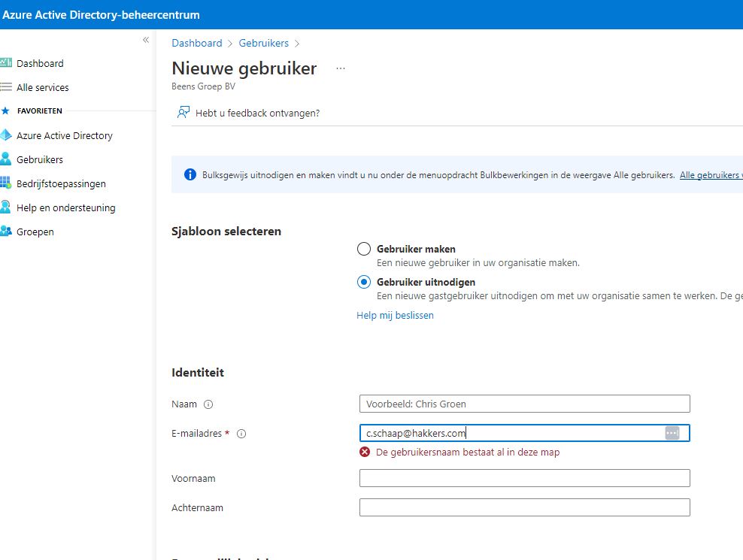Open Groepen in the sidebar

[x=35, y=232]
